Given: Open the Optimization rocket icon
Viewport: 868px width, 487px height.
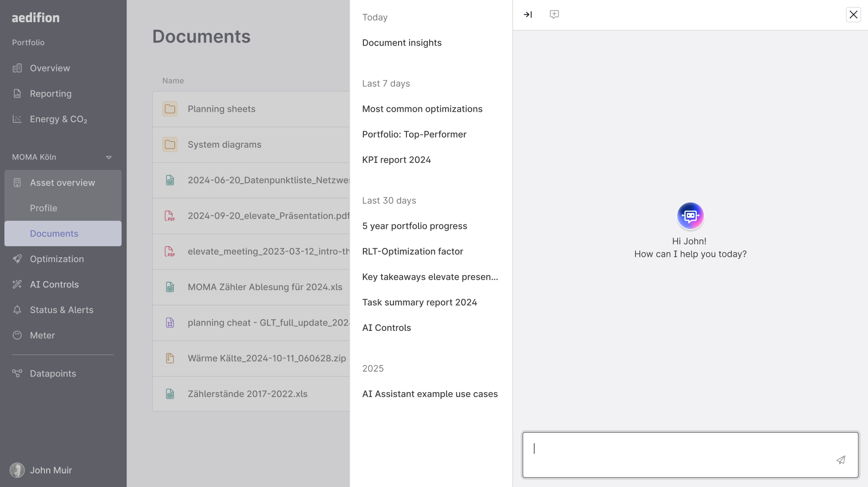Looking at the screenshot, I should coord(17,259).
